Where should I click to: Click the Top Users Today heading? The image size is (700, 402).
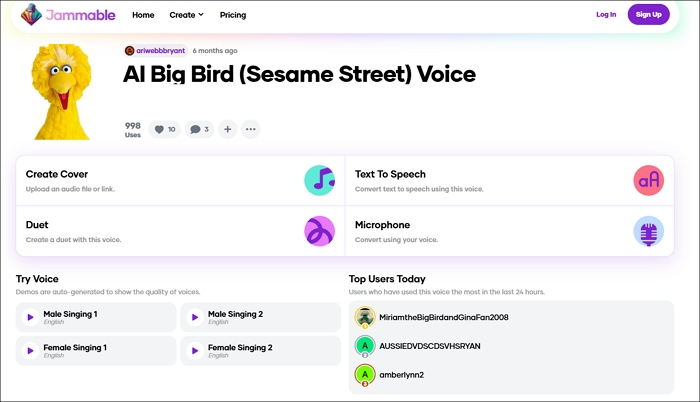pyautogui.click(x=387, y=279)
